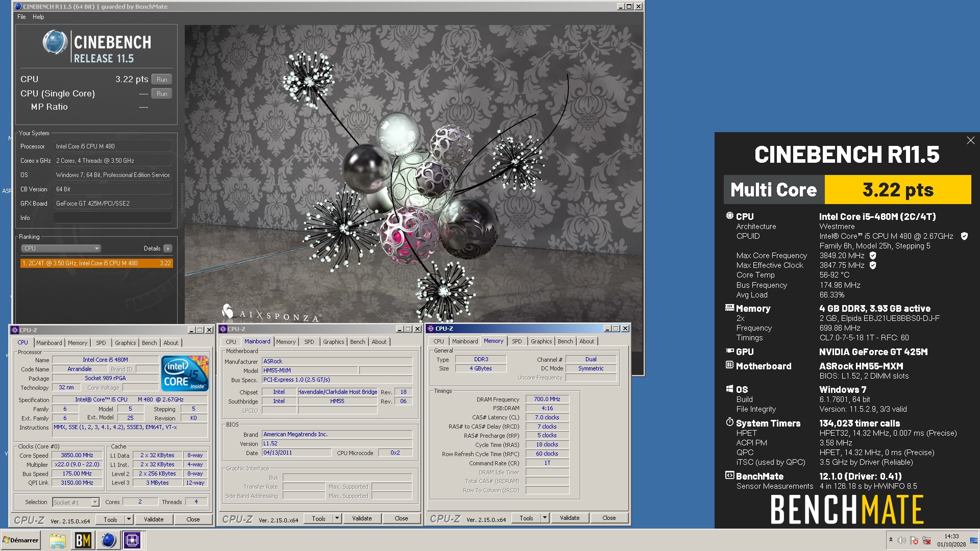The image size is (980, 551).
Task: Click the GPU card icon in BenchMate panel
Action: click(x=729, y=351)
